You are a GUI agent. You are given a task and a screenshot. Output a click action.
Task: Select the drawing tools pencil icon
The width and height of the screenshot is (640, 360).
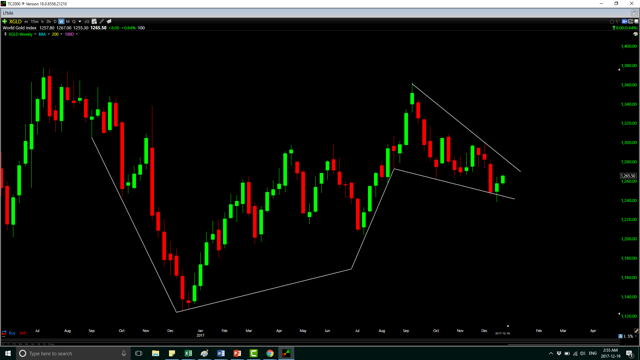(102, 21)
